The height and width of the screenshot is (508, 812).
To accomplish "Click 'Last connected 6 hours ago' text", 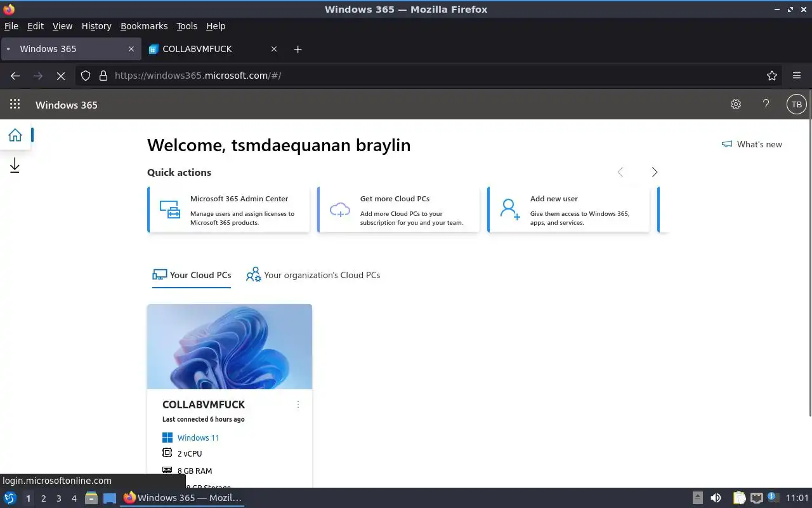I will [204, 419].
